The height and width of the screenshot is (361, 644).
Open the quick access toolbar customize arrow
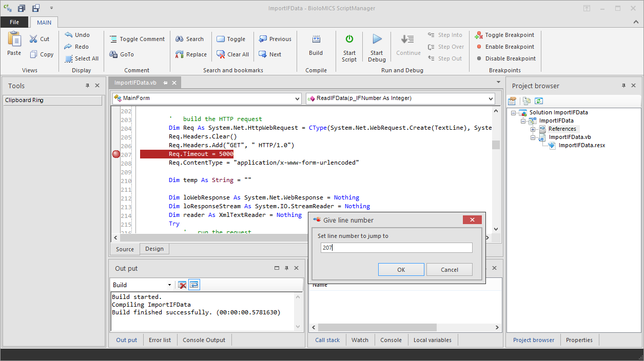(x=52, y=8)
